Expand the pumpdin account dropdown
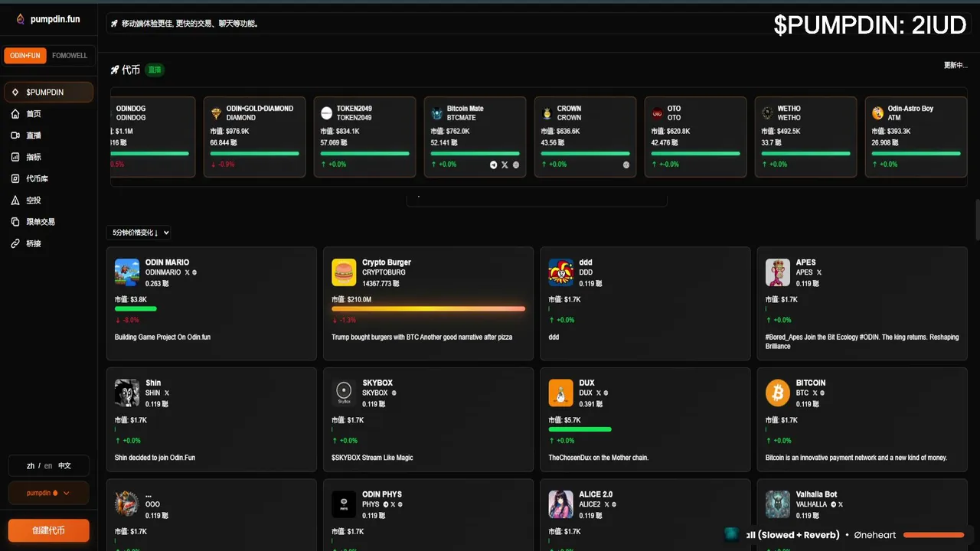 [x=48, y=493]
